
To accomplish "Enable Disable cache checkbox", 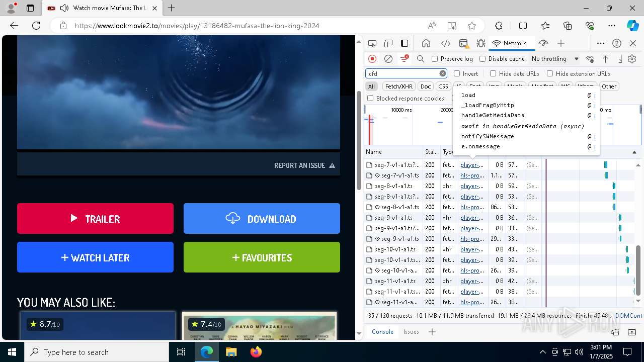I will [482, 59].
